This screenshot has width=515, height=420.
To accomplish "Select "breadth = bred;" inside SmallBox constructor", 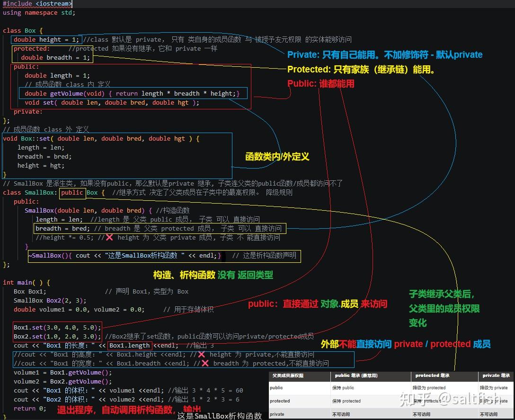I will pos(62,228).
